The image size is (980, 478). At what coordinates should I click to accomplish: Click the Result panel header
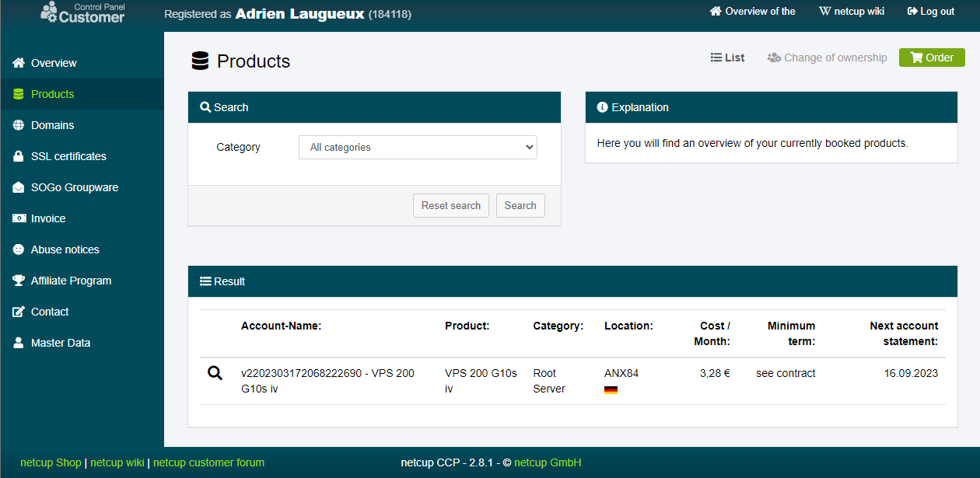tap(572, 281)
